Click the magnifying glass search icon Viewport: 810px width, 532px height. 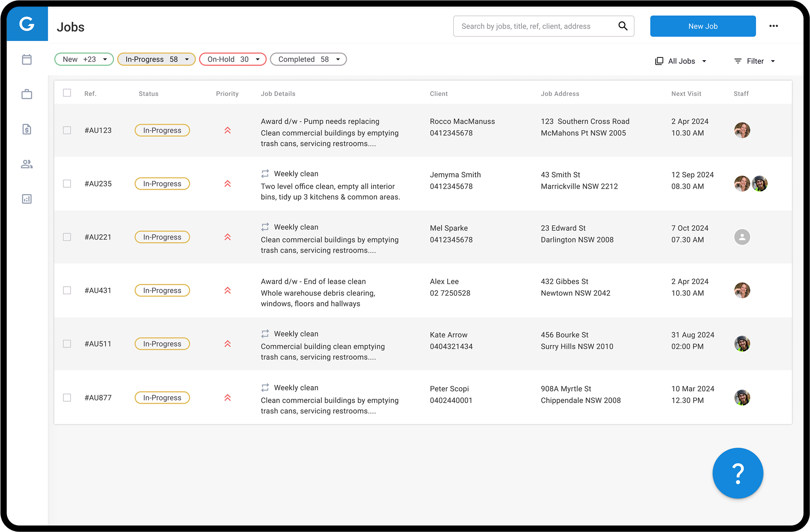tap(623, 26)
